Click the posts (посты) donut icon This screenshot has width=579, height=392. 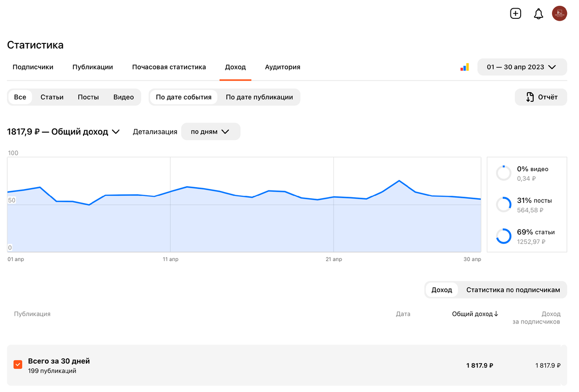(503, 204)
